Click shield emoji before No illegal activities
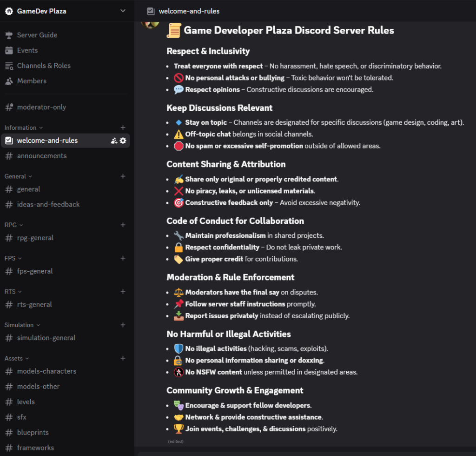This screenshot has height=456, width=476. [178, 349]
